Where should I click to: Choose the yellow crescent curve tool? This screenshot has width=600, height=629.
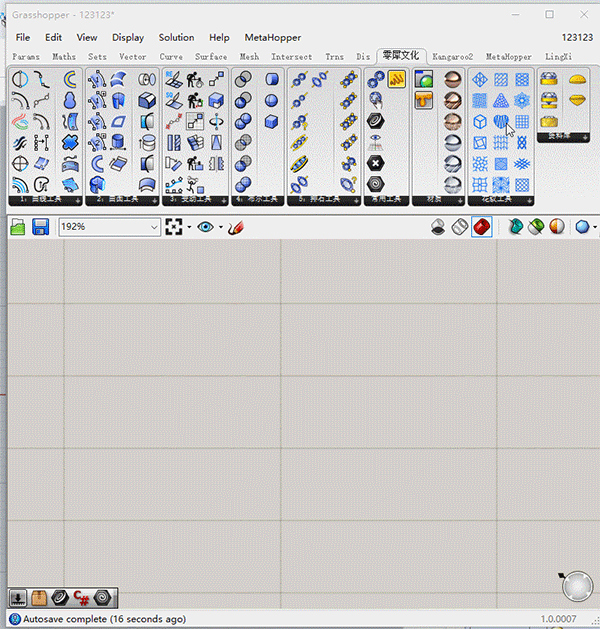[x=70, y=79]
